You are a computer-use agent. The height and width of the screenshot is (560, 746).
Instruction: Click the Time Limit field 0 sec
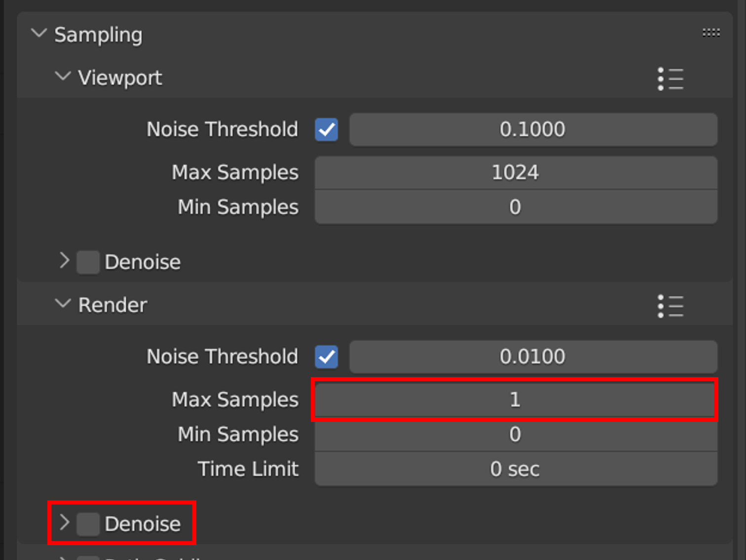click(516, 469)
